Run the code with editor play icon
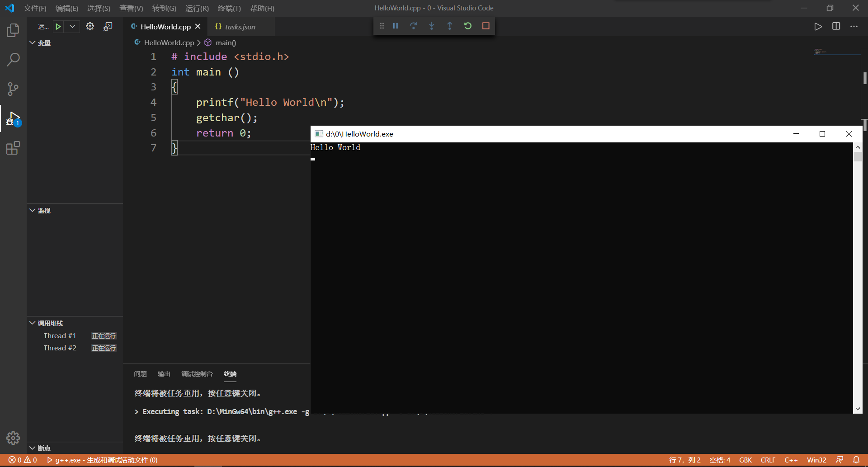Screen dimensions: 868x467 pos(818,27)
